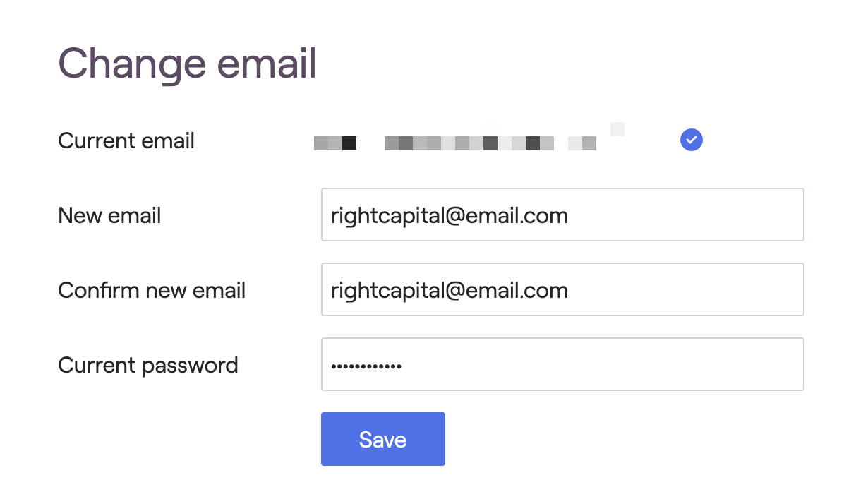Focus the Confirm new email input field
The width and height of the screenshot is (868, 504).
click(562, 289)
